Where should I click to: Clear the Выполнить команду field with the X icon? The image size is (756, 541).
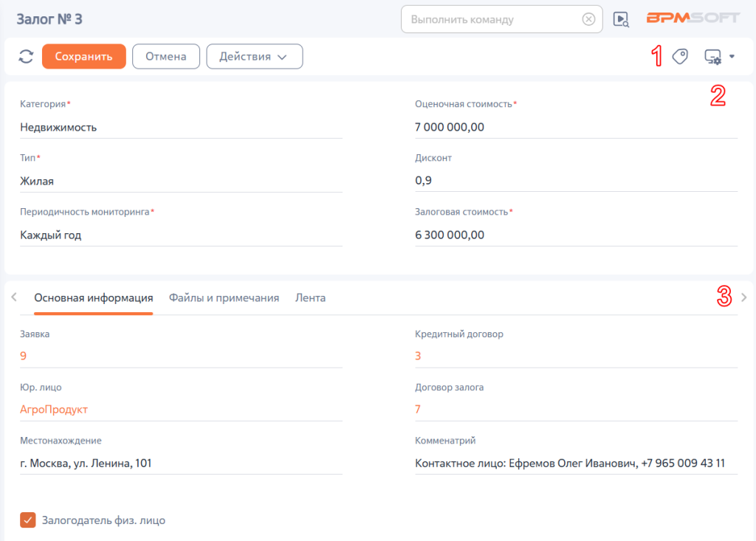click(588, 19)
